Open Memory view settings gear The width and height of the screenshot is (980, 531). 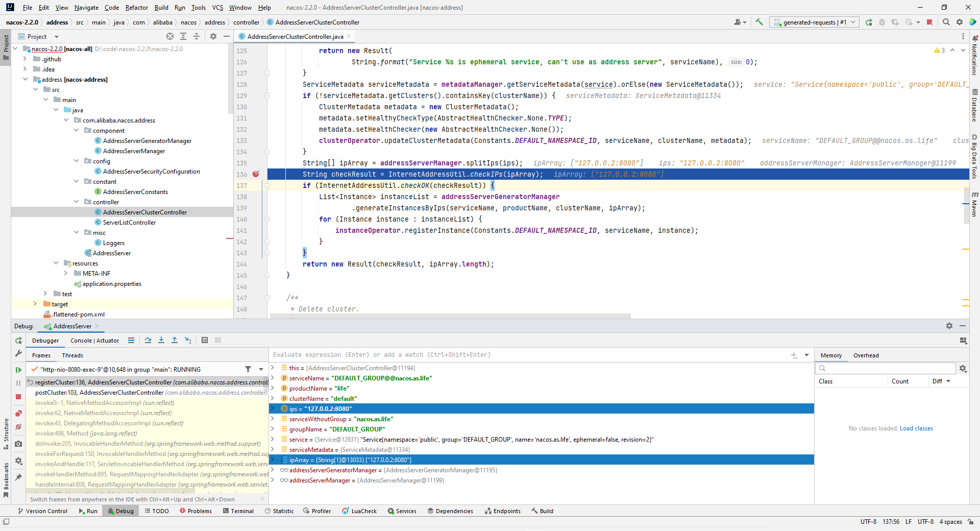click(x=963, y=368)
